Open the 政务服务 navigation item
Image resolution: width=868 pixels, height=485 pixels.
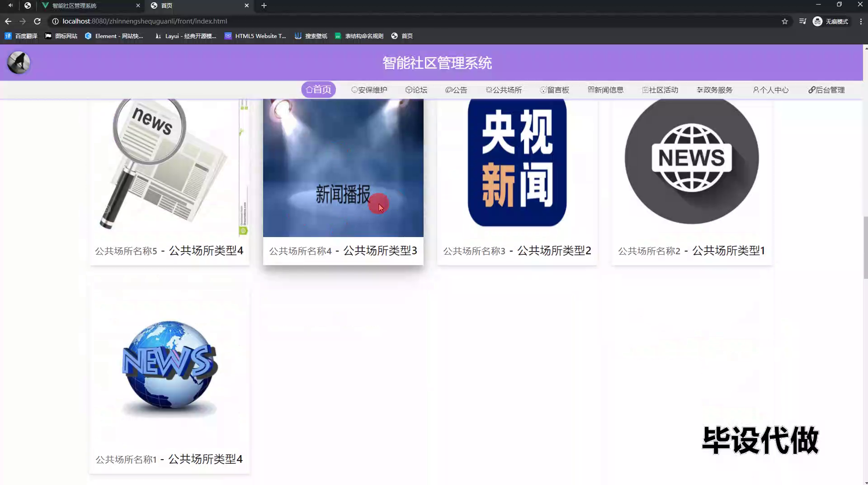point(715,90)
